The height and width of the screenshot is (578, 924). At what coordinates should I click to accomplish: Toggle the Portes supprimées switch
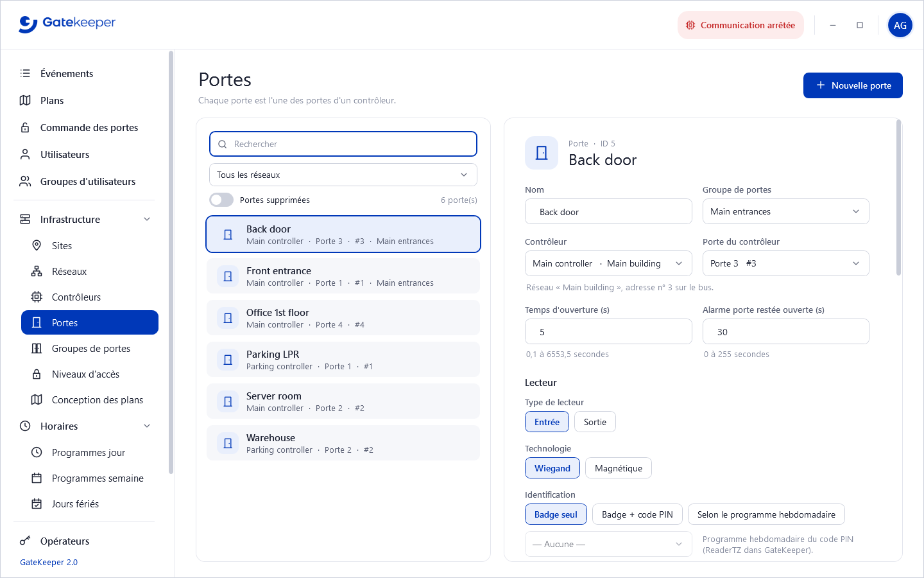(221, 200)
